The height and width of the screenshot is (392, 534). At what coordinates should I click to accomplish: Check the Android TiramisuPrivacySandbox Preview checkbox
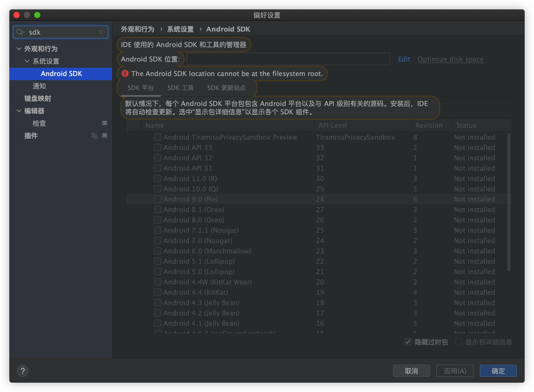pos(158,137)
